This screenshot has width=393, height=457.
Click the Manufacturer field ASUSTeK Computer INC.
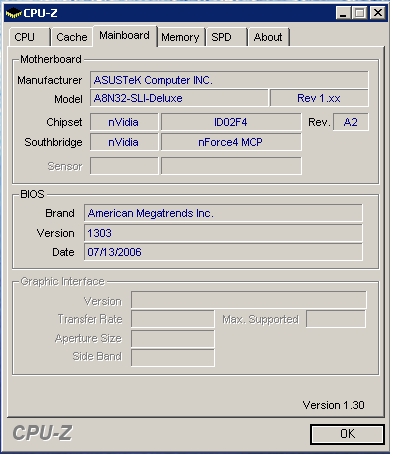click(229, 80)
